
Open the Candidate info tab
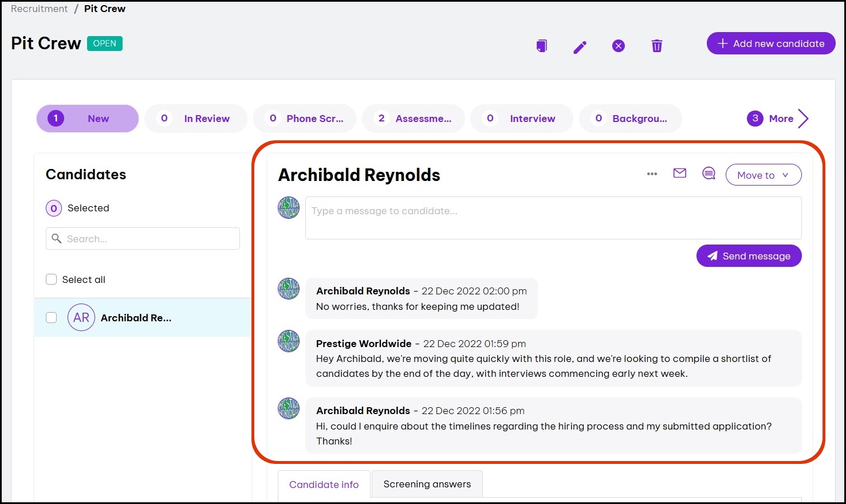click(x=324, y=485)
